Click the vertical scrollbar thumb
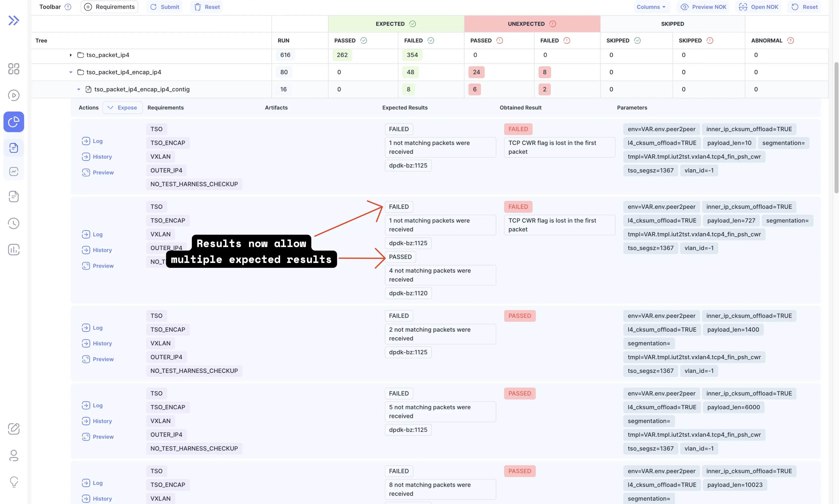 tap(836, 127)
